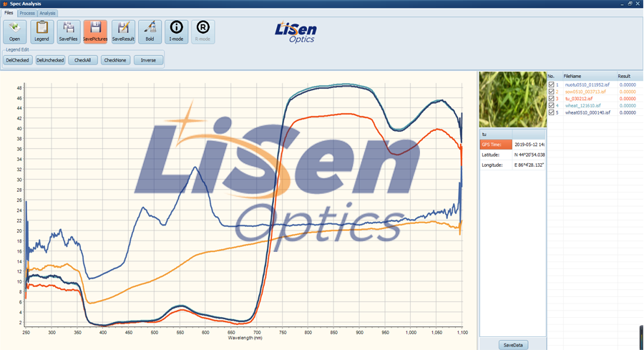Click the plant photo thumbnail
This screenshot has height=350, width=644.
(x=512, y=99)
